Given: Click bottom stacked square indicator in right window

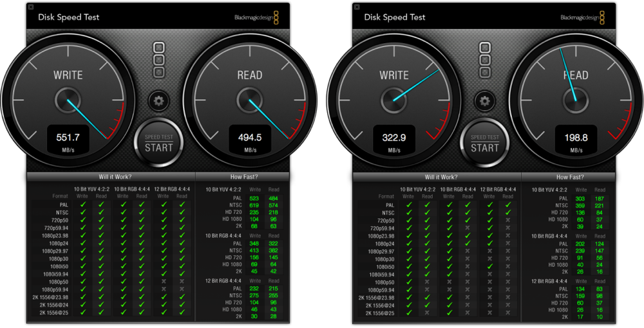Looking at the screenshot, I should coord(484,72).
